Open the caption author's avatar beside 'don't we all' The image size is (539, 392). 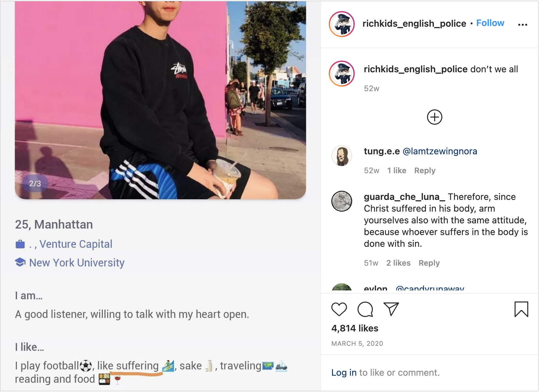click(342, 74)
